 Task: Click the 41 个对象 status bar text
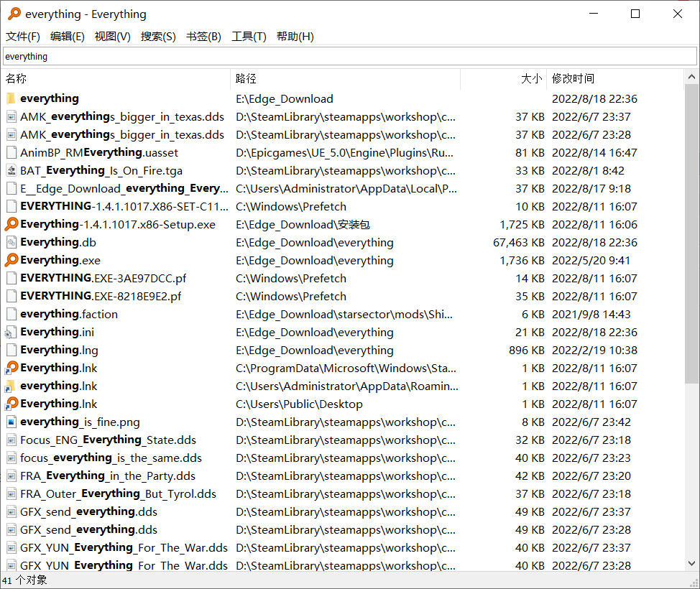[24, 580]
